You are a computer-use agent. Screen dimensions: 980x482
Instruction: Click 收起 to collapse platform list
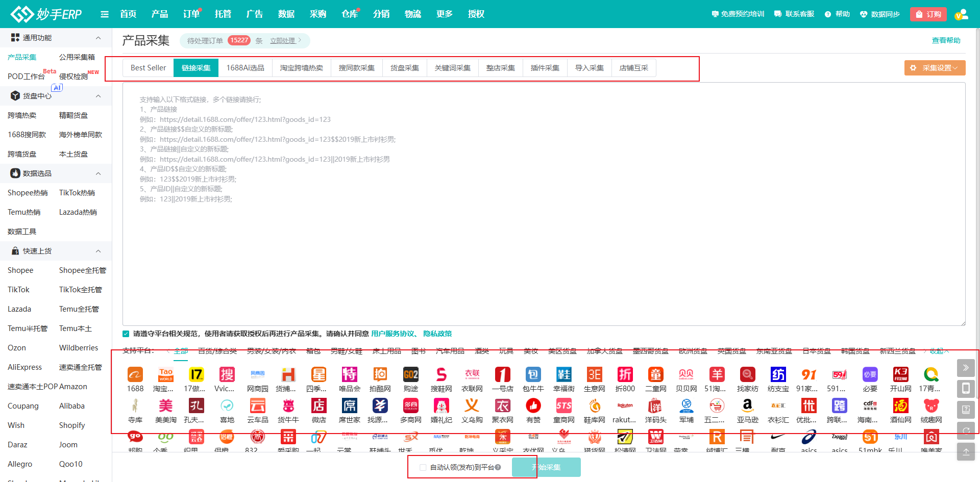pos(939,351)
